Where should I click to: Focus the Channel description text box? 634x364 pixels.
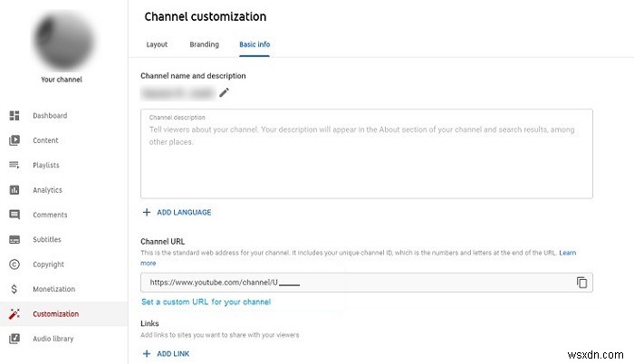(367, 154)
